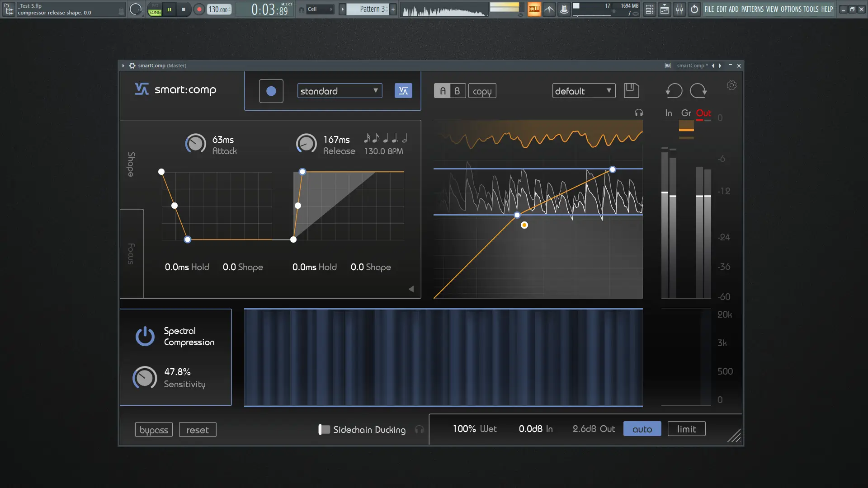Select state B for comparison
Screen dimensions: 868x488
(x=457, y=91)
